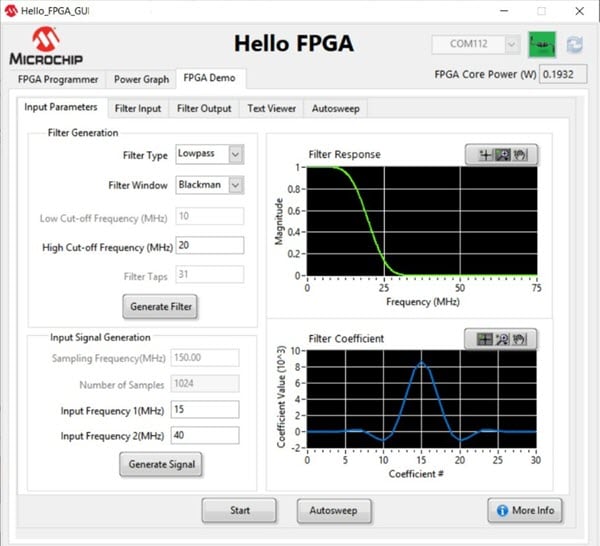600x546 pixels.
Task: Click the High Cut-off Frequency input field
Action: 209,246
